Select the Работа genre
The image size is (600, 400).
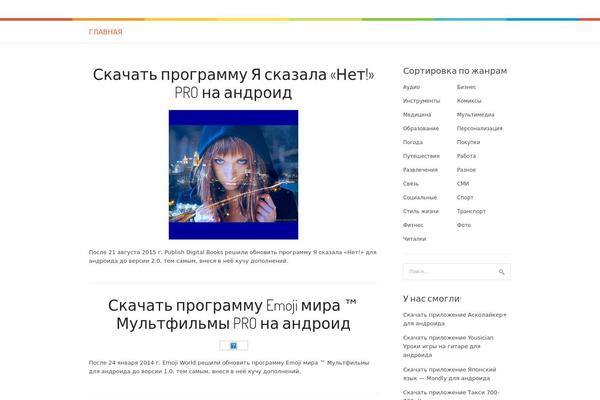coord(466,156)
